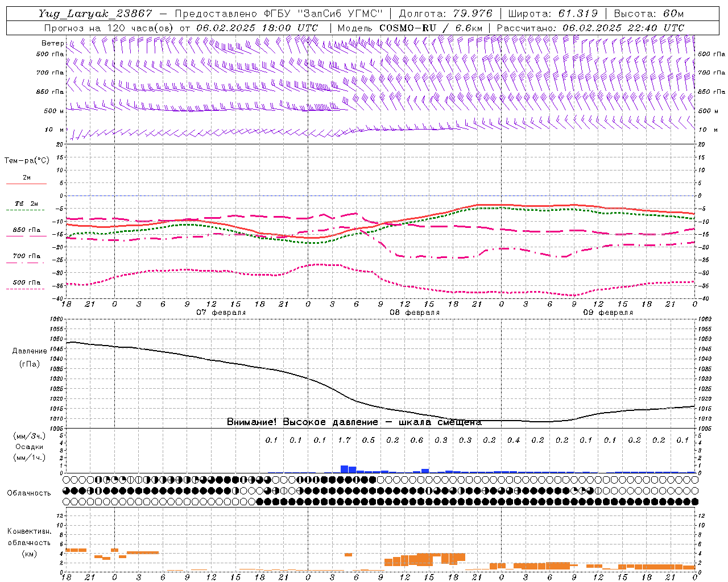Click the Долгота: 79.976 value
The width and height of the screenshot is (728, 582).
445,14
